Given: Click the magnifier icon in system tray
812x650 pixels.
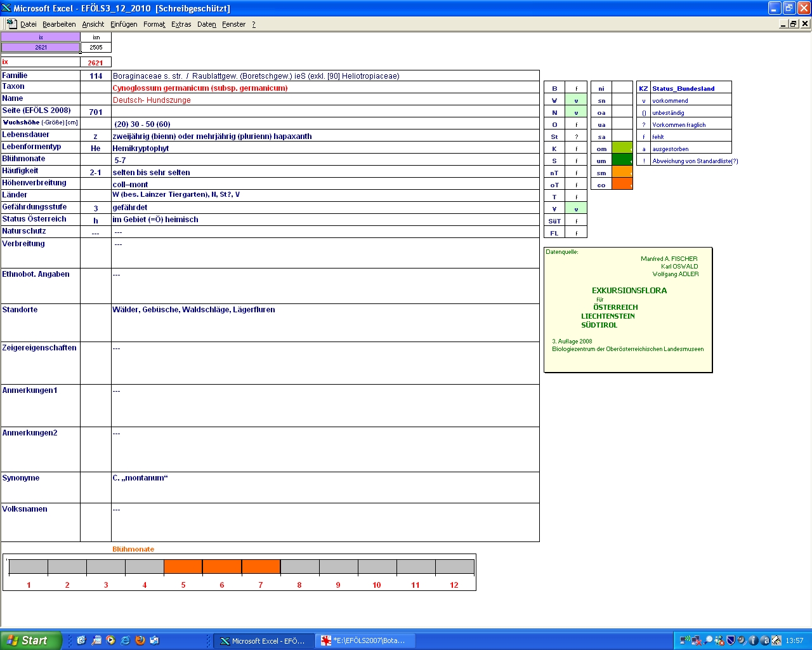Looking at the screenshot, I should click(x=708, y=640).
